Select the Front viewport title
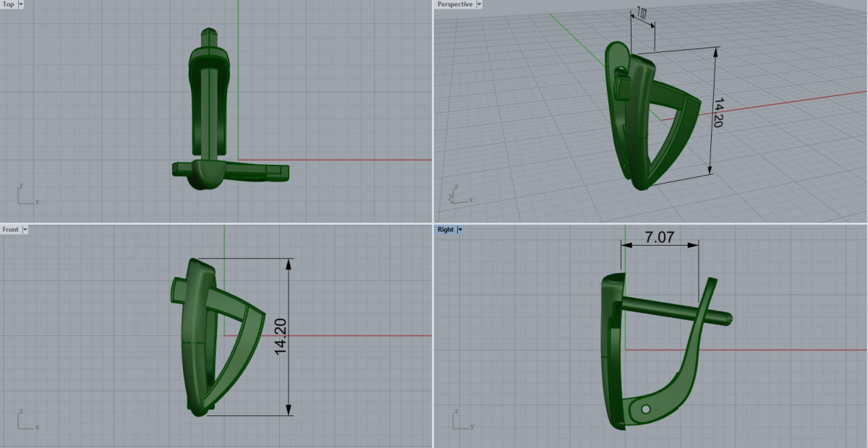The width and height of the screenshot is (868, 448). click(x=11, y=229)
